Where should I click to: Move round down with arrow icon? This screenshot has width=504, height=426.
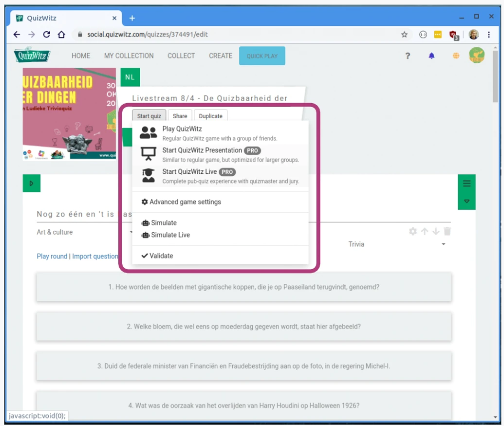point(436,231)
